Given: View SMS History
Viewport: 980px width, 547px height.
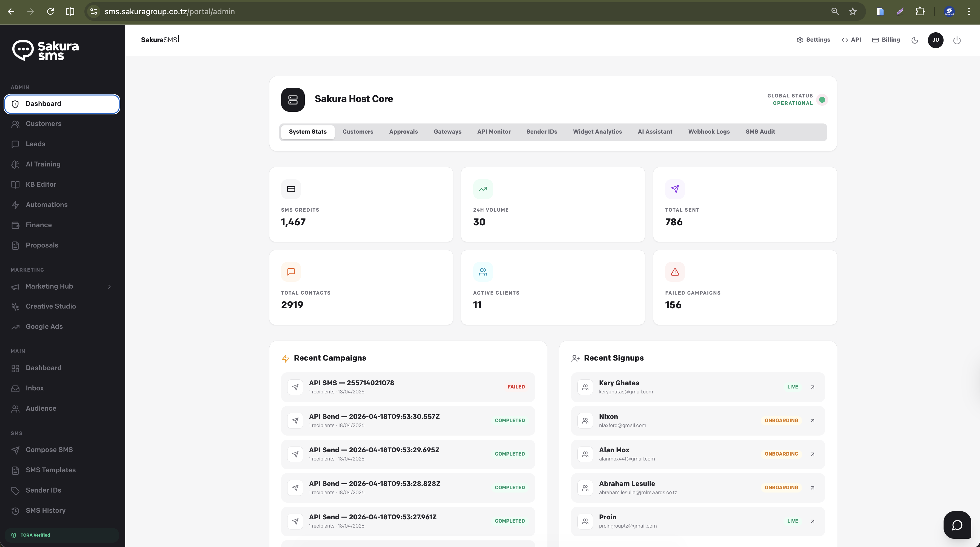Looking at the screenshot, I should click(46, 511).
